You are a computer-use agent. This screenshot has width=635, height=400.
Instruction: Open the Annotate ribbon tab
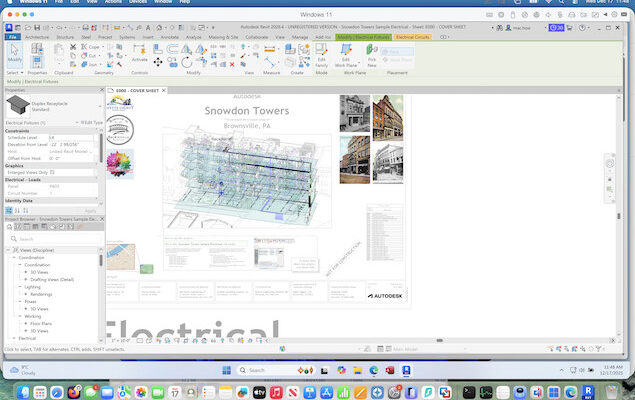pyautogui.click(x=170, y=37)
